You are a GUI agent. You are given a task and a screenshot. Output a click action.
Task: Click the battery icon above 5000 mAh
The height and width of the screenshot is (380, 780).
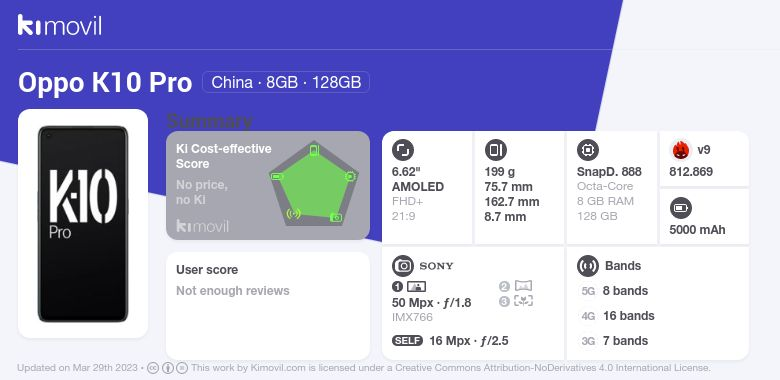pyautogui.click(x=681, y=208)
